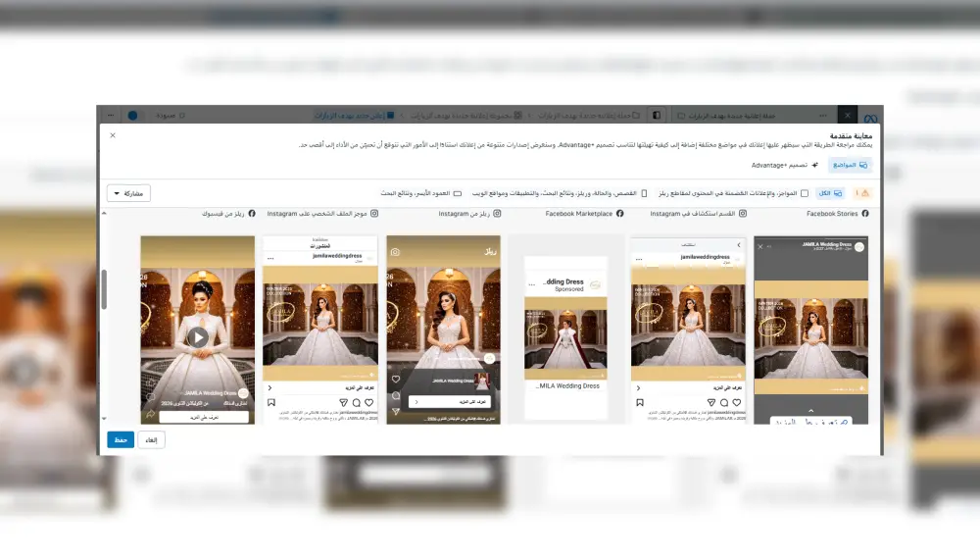Click the ريلز من Instagram placement label
Viewport: 980px width, 560px height.
pos(464,214)
